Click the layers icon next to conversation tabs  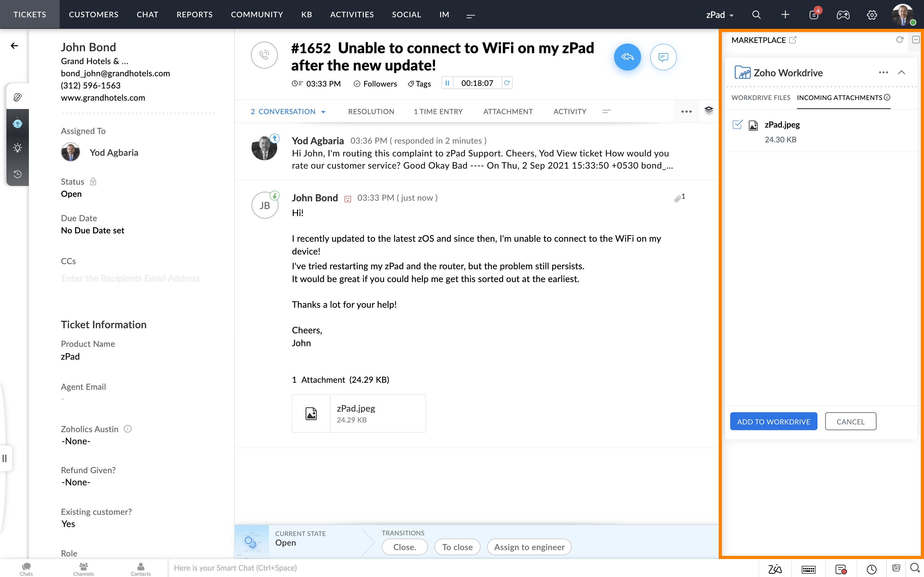[x=709, y=111]
